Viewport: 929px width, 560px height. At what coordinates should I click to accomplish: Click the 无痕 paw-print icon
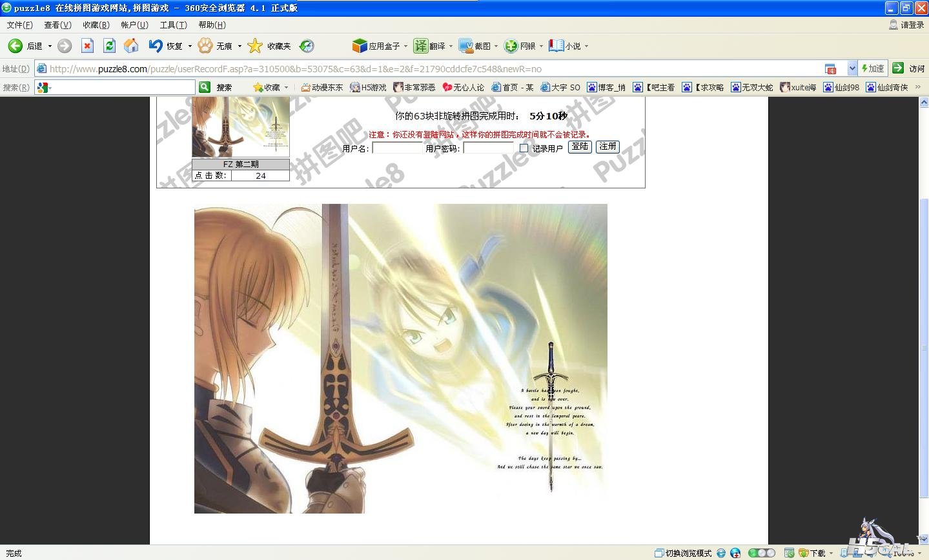[x=205, y=46]
